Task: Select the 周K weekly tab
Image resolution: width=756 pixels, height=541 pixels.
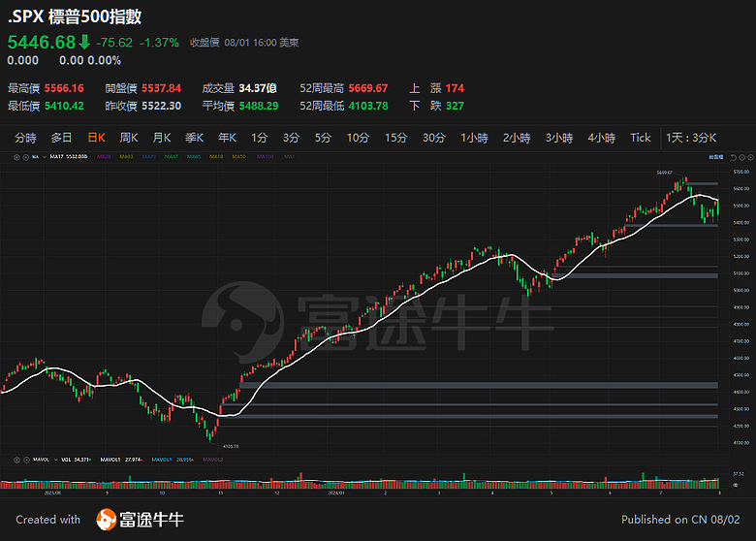Action: [x=129, y=138]
